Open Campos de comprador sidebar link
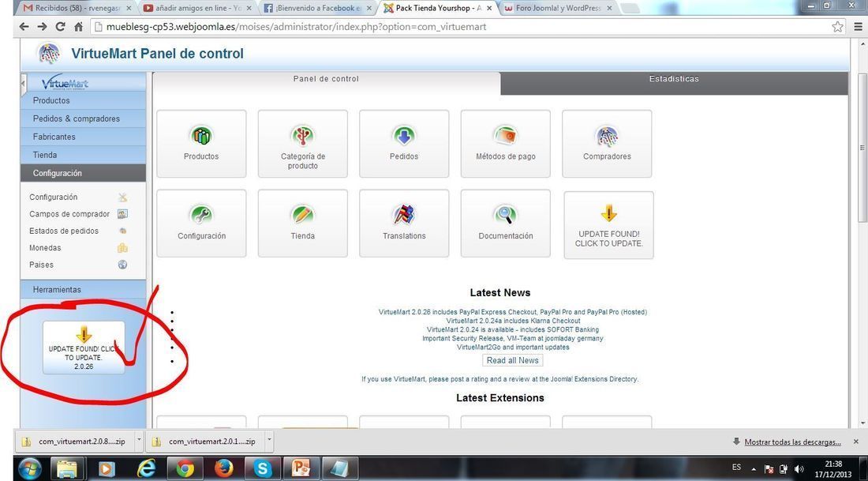Screen dimensions: 868x481 (x=69, y=214)
